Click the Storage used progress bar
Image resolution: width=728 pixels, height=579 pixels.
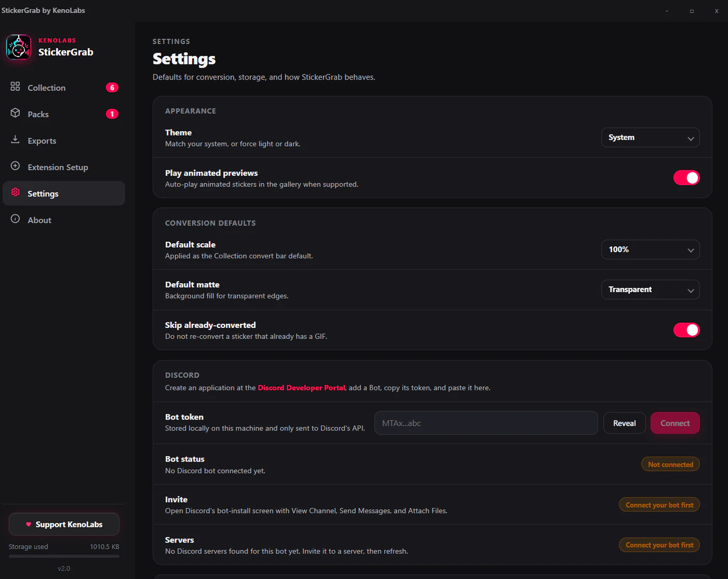(64, 556)
